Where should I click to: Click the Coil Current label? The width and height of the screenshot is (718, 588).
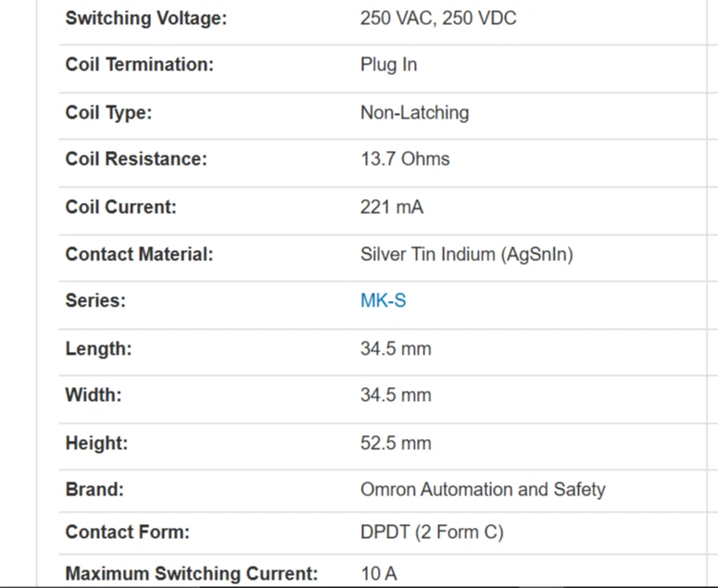pos(120,206)
